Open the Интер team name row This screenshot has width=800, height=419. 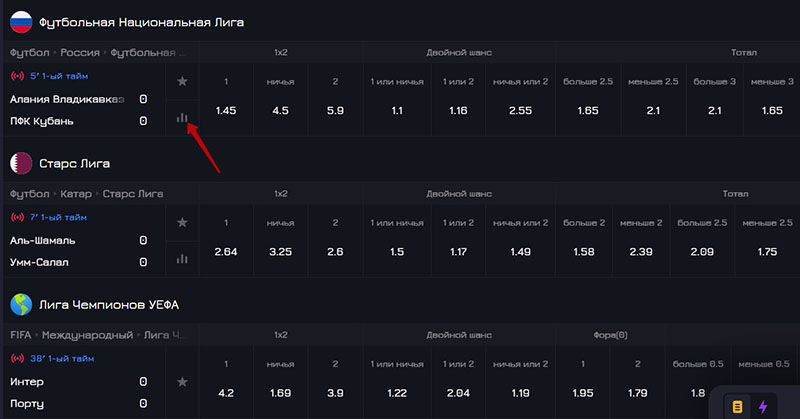(x=28, y=381)
